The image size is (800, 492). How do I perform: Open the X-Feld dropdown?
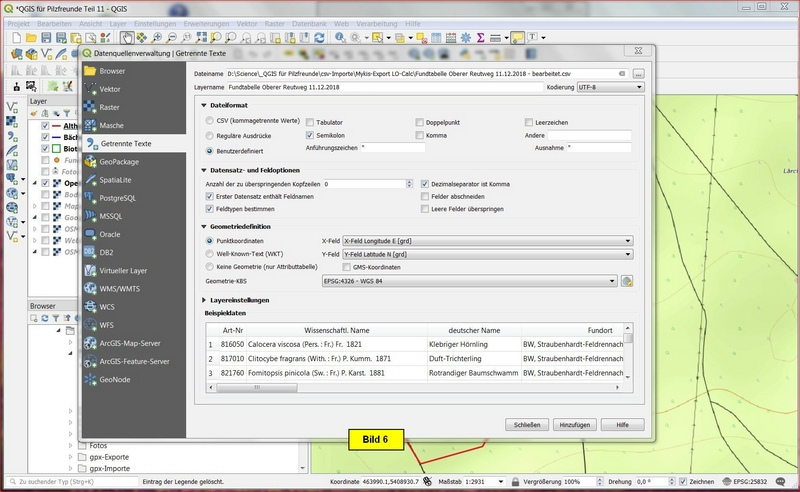486,241
